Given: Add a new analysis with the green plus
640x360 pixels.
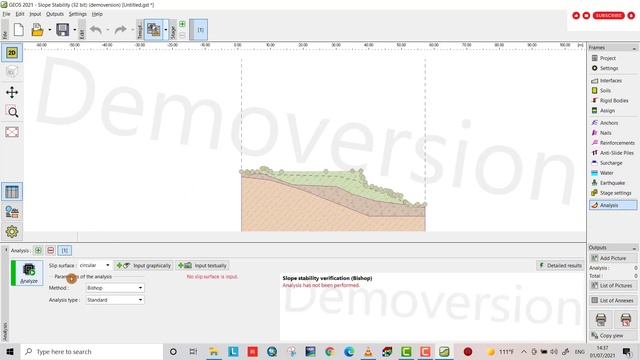Looking at the screenshot, I should tap(38, 251).
